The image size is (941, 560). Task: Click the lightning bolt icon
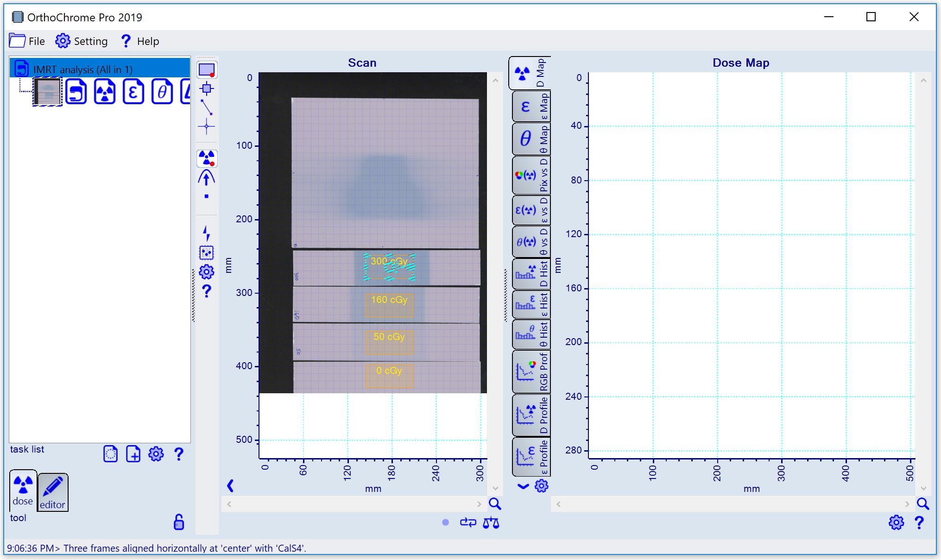pos(207,233)
